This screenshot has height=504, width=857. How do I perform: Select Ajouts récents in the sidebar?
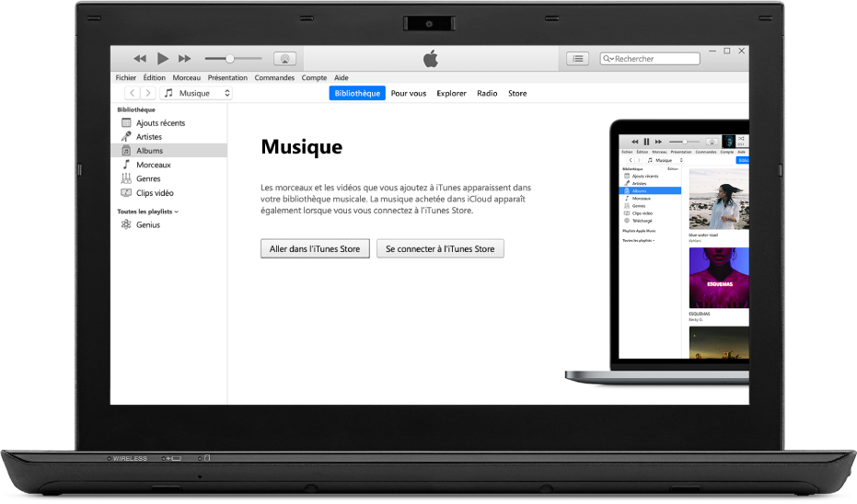pyautogui.click(x=168, y=123)
